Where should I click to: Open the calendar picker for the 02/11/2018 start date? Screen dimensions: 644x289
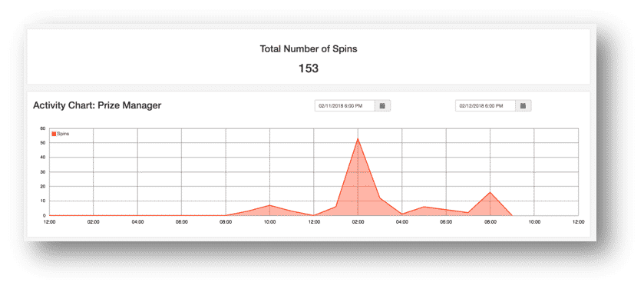click(382, 105)
